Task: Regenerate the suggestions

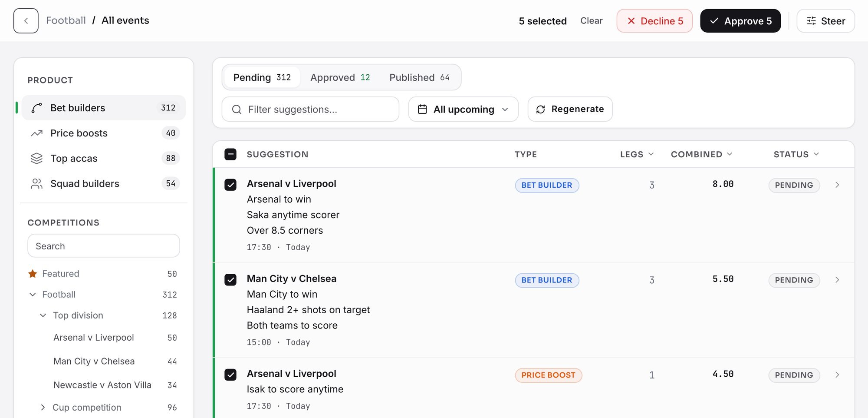Action: click(570, 109)
